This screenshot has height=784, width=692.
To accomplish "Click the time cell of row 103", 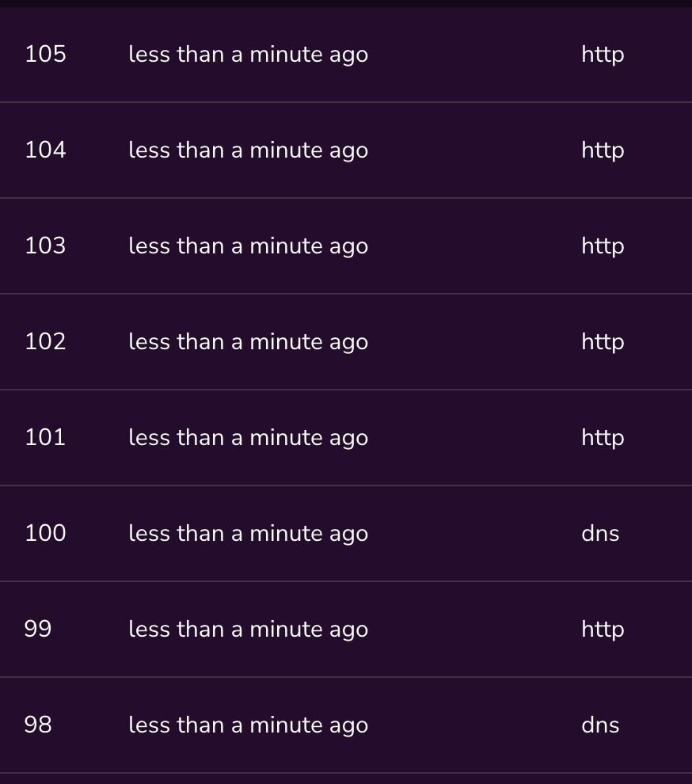I will click(x=248, y=246).
